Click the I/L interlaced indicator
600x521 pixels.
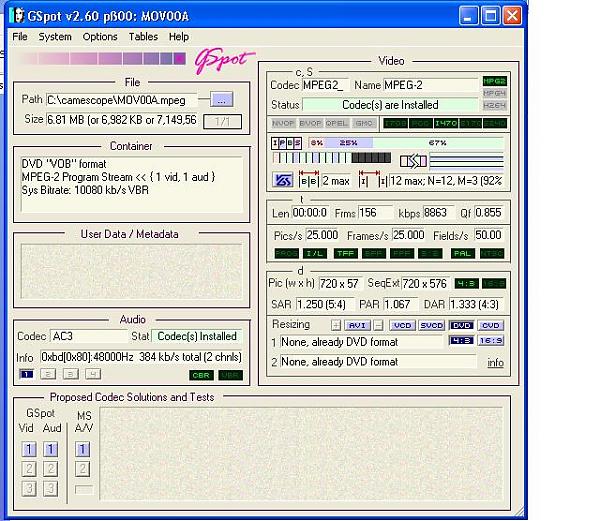(x=315, y=253)
